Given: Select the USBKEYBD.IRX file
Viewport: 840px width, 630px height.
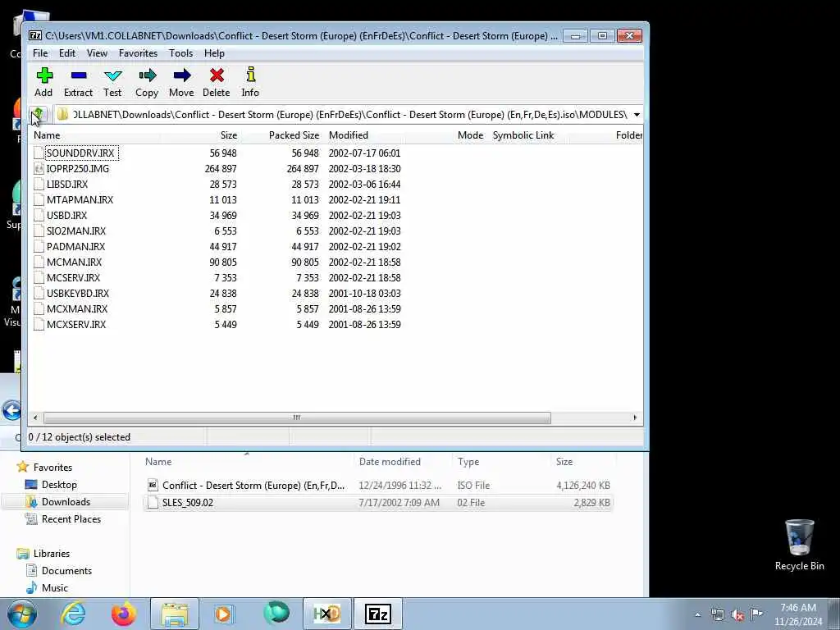Looking at the screenshot, I should (78, 293).
